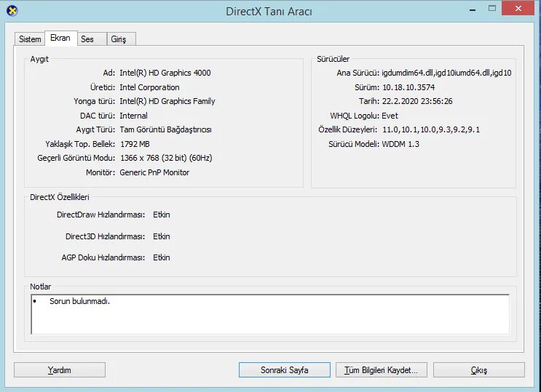Click the WHQL Logolu value Evet
The height and width of the screenshot is (392, 541).
click(390, 116)
